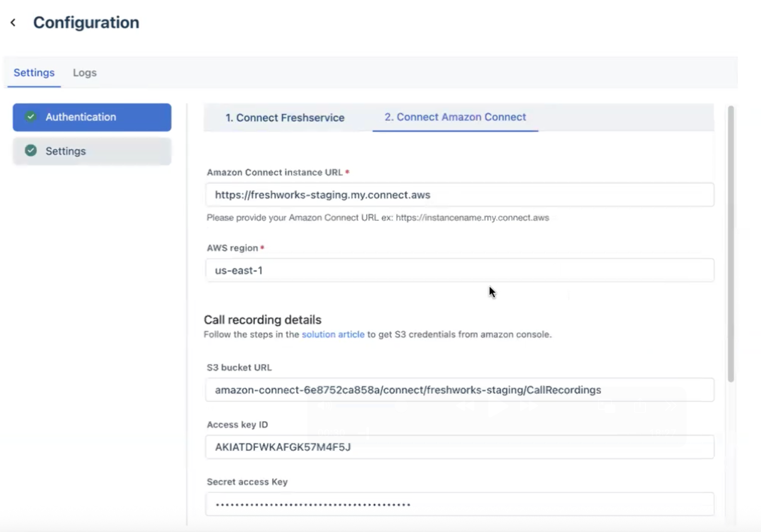Click the green check icon beside sidebar Settings
The height and width of the screenshot is (532, 761).
(30, 150)
